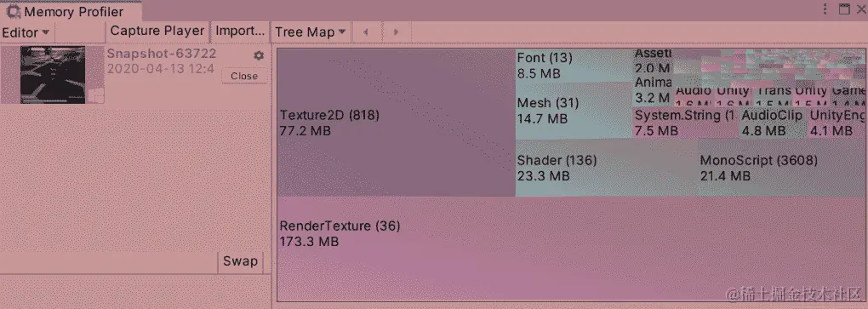
Task: Select the Anima 3.2 M block
Action: pos(654,91)
